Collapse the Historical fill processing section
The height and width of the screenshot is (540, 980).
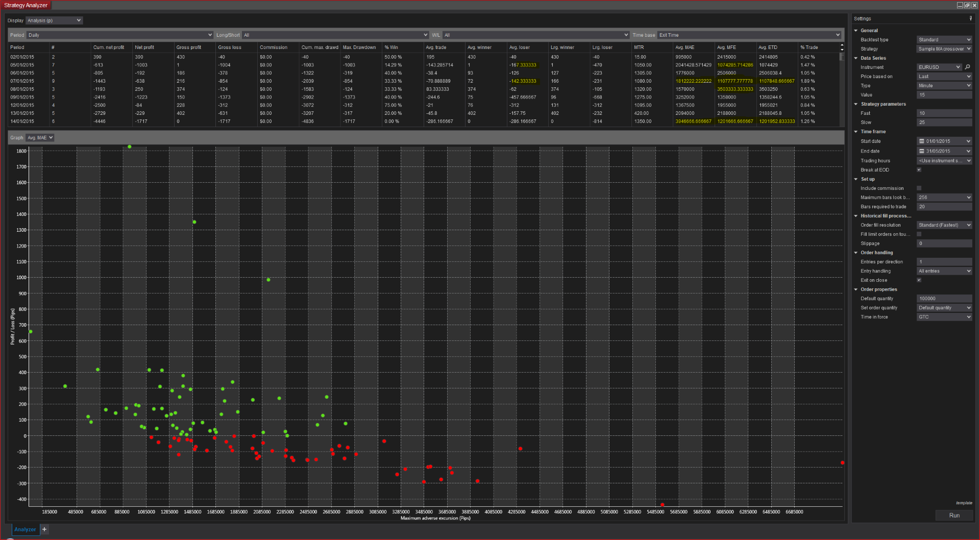856,216
